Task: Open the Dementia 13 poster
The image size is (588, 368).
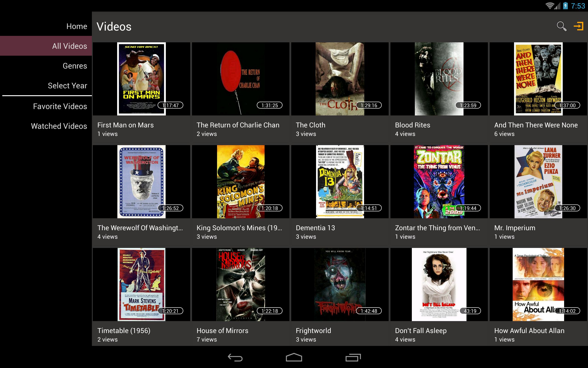Action: [x=340, y=181]
